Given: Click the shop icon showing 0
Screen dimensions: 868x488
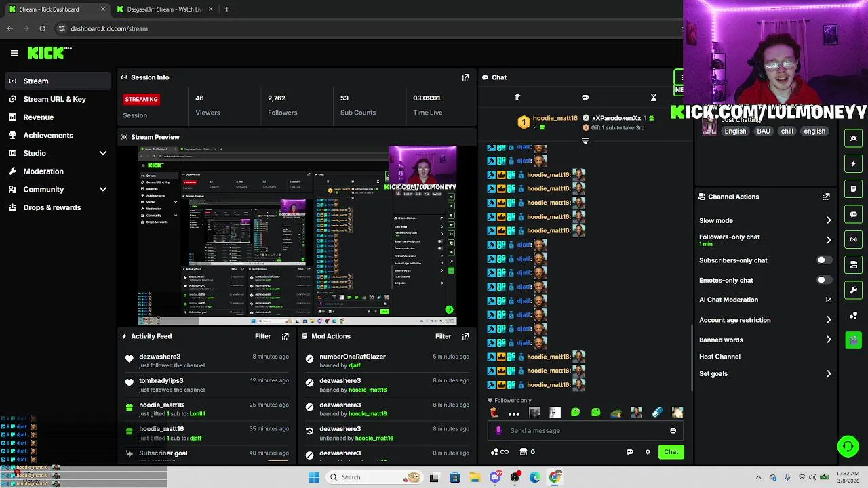Looking at the screenshot, I should (527, 452).
